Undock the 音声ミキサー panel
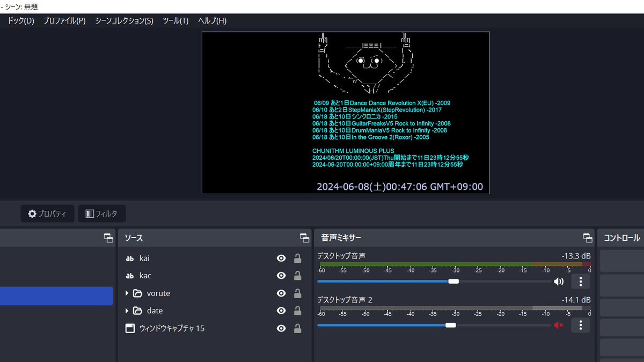 (588, 238)
